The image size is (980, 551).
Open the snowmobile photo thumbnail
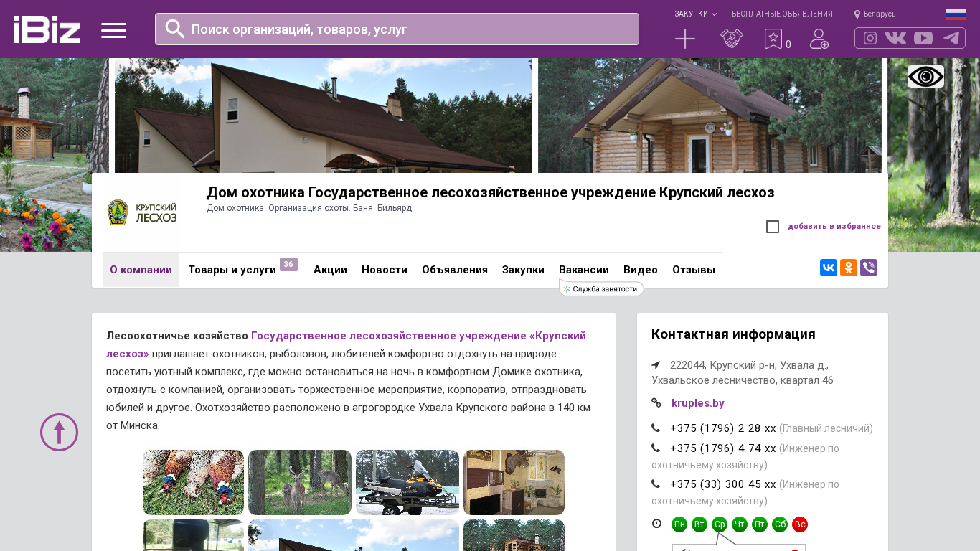pyautogui.click(x=407, y=483)
